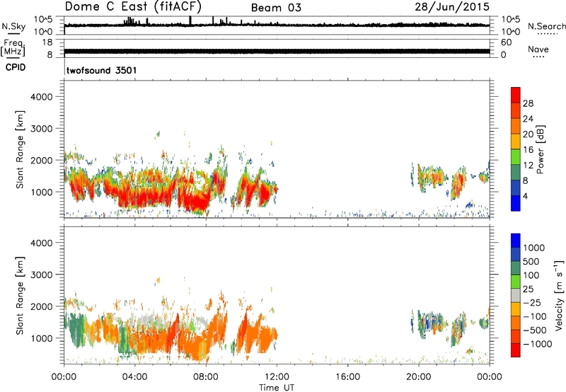Click the 'Beam 03' label
566x392 pixels.
click(x=276, y=8)
